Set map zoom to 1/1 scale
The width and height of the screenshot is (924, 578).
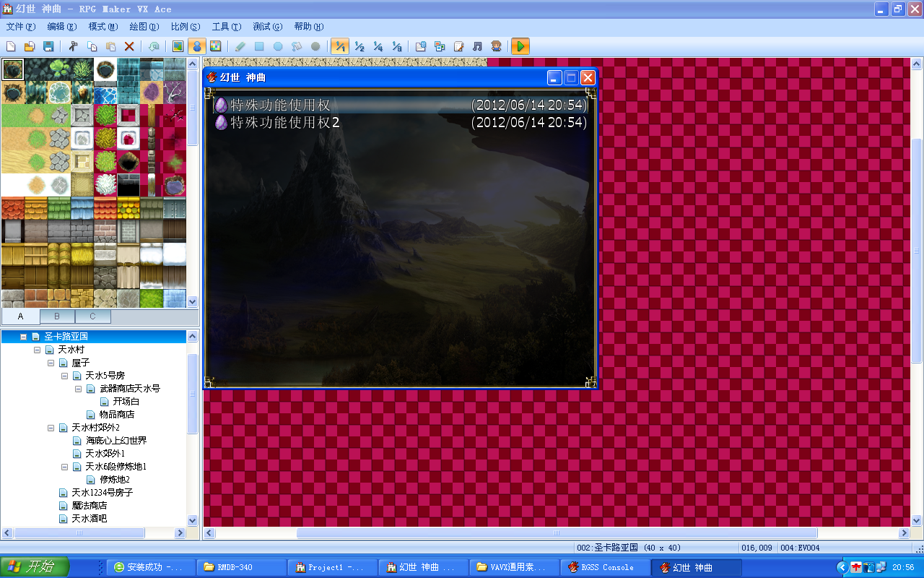coord(340,46)
